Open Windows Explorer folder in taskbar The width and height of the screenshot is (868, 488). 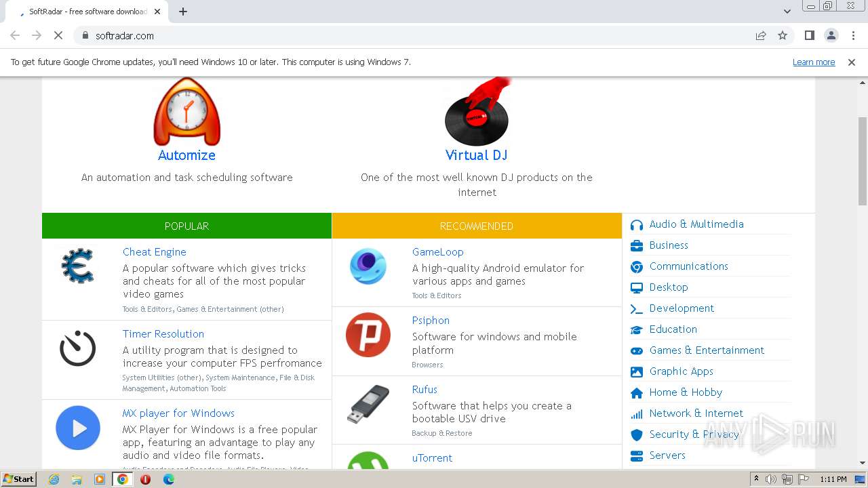coord(77,479)
